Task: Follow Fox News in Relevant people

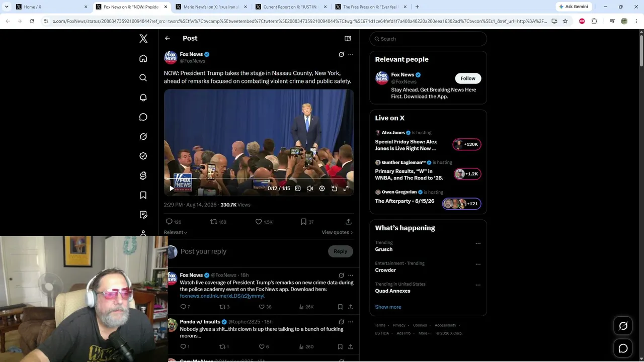Action: (468, 78)
